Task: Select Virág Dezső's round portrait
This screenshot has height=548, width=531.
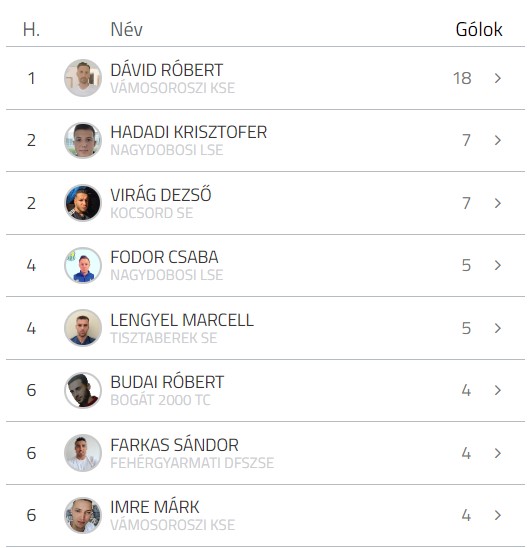Action: point(83,203)
